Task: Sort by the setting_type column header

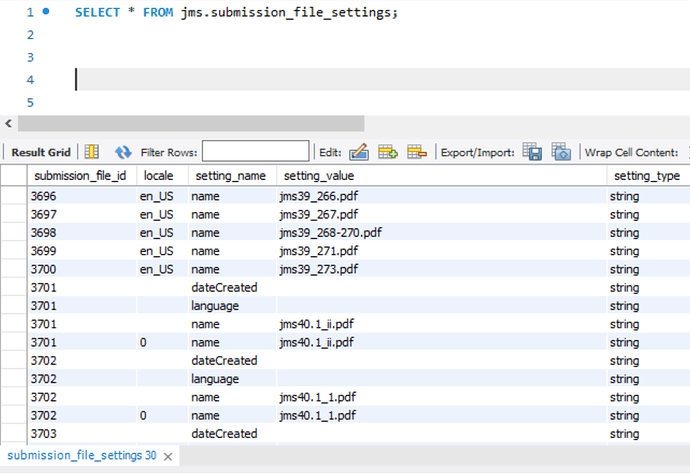Action: coord(648,176)
